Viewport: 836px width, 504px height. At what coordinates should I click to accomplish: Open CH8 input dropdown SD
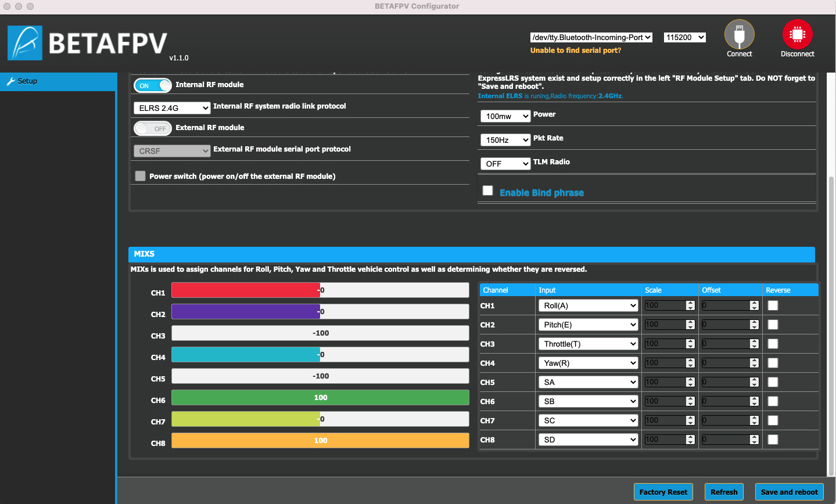click(x=589, y=440)
